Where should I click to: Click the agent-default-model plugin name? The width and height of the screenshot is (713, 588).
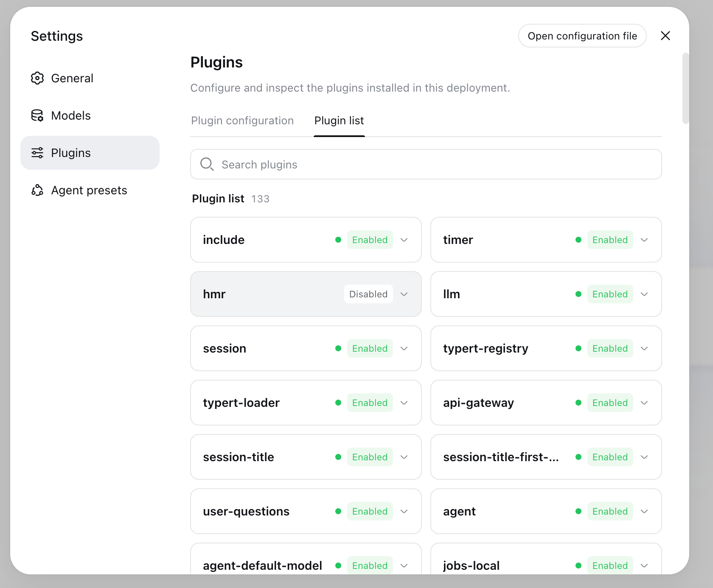[262, 566]
